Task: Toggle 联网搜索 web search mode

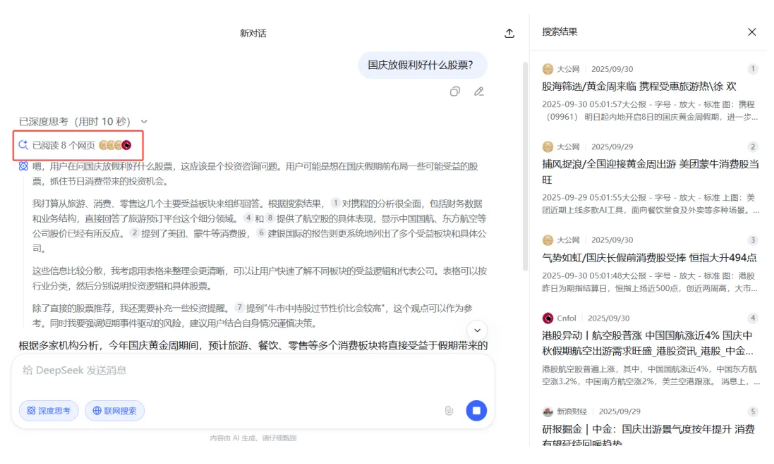Action: (114, 410)
